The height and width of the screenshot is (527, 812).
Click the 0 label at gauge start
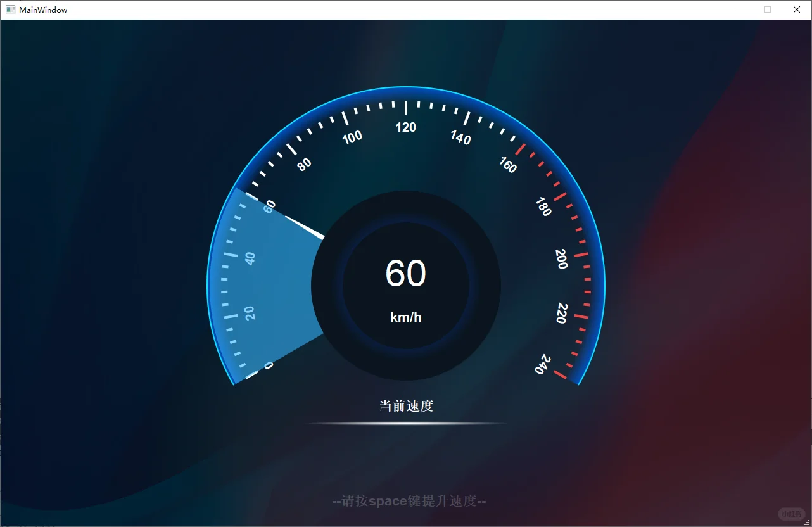pos(269,365)
